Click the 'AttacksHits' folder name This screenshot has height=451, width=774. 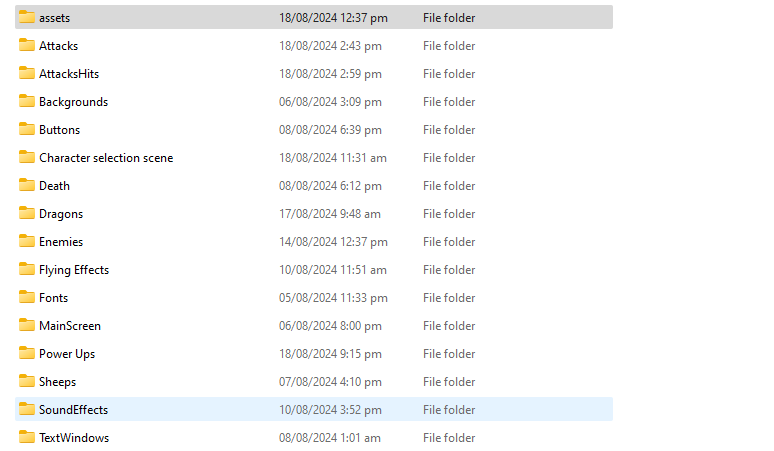coord(69,74)
